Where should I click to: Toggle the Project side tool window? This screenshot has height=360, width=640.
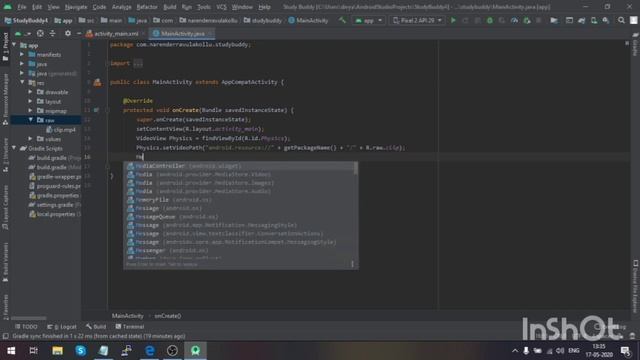click(x=5, y=47)
